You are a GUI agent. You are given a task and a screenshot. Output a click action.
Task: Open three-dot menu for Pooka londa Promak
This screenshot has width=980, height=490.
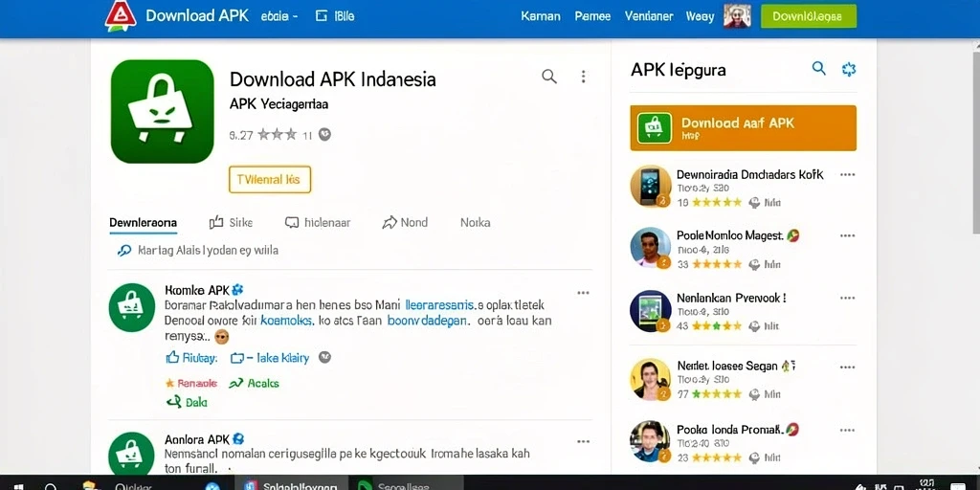click(848, 430)
